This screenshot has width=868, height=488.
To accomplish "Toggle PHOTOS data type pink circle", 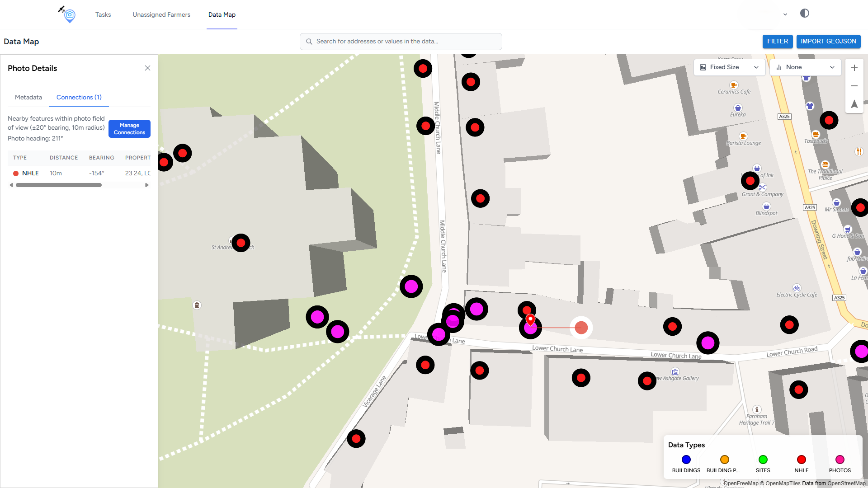I will pyautogui.click(x=840, y=460).
